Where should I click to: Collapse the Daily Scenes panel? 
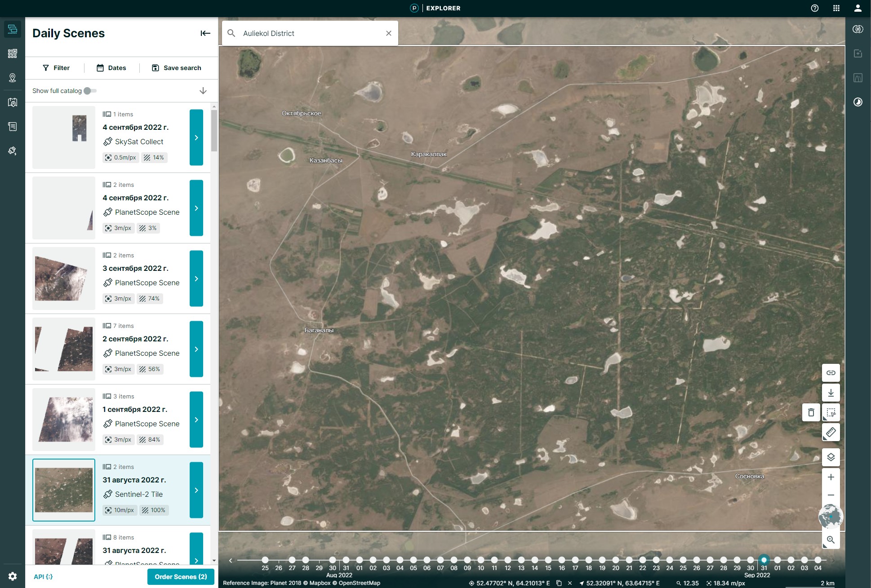tap(205, 33)
